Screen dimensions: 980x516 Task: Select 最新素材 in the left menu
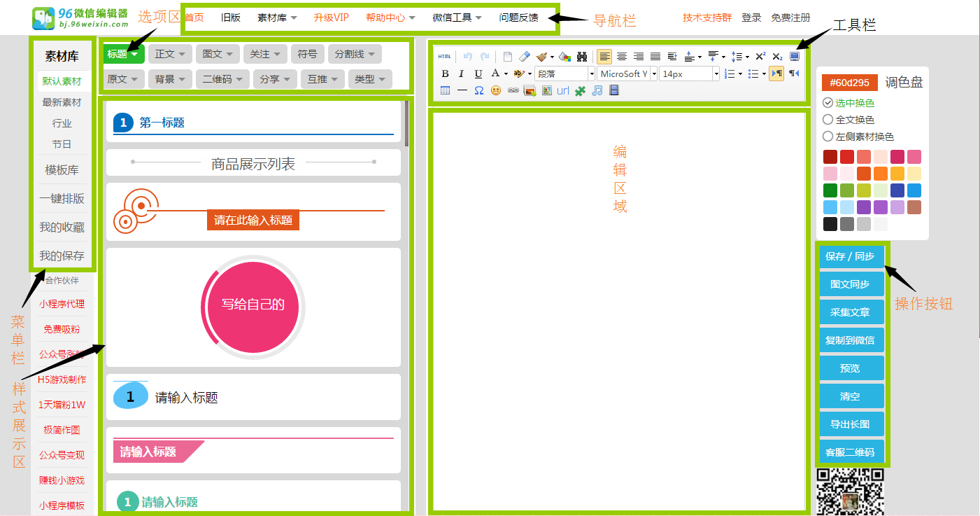[62, 102]
